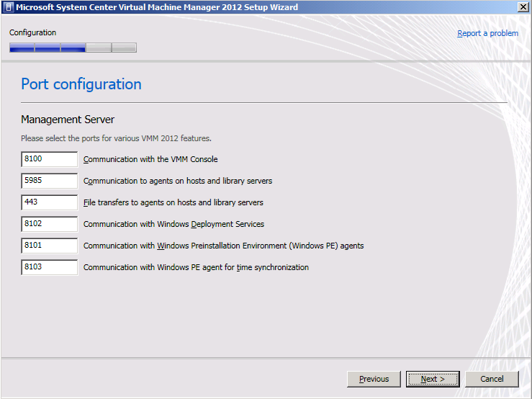
Task: Click 'Communication to agents on hosts' label
Action: coord(178,181)
